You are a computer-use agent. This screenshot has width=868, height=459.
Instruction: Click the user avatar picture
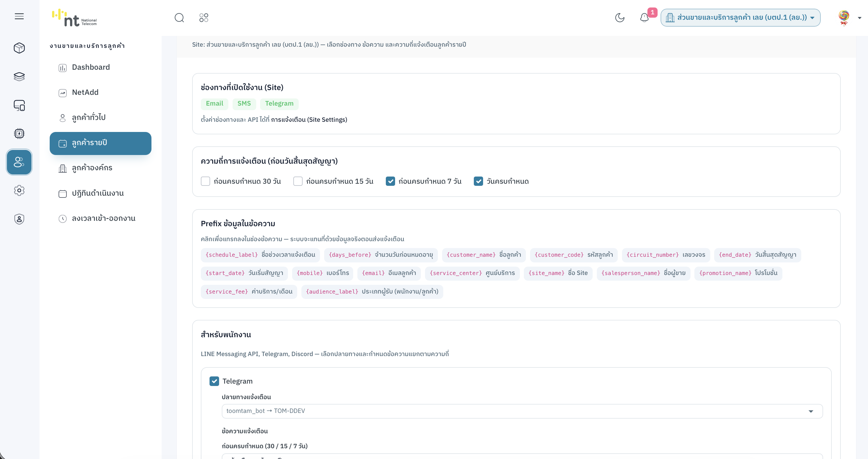click(844, 18)
